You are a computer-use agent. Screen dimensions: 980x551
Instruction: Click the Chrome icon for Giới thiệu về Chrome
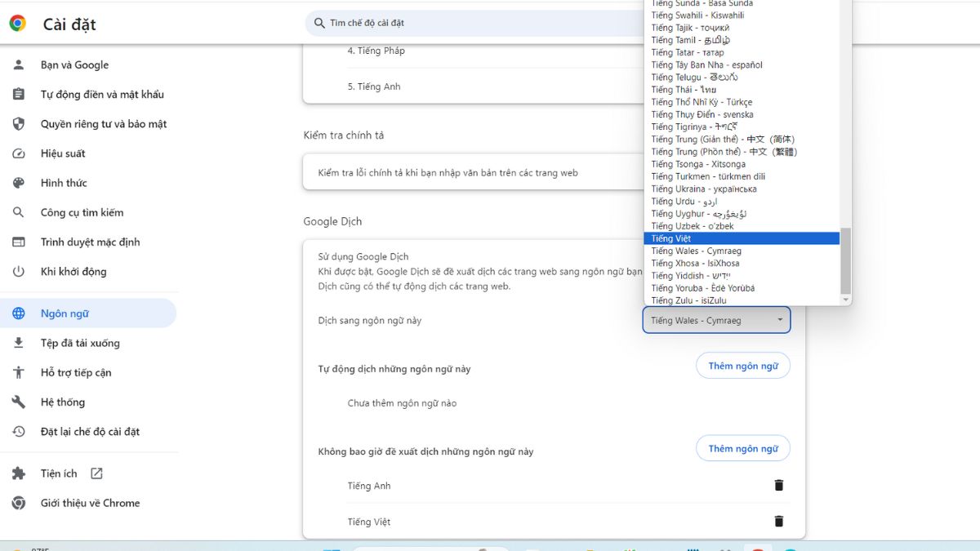19,503
